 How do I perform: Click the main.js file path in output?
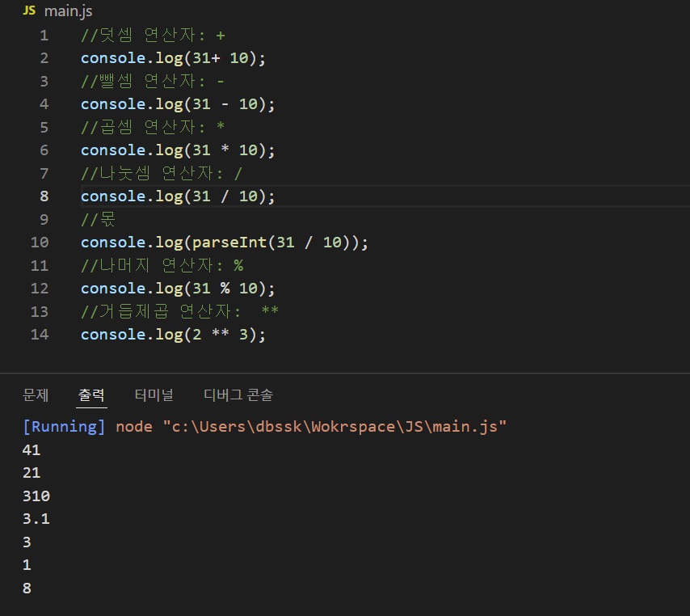(334, 426)
